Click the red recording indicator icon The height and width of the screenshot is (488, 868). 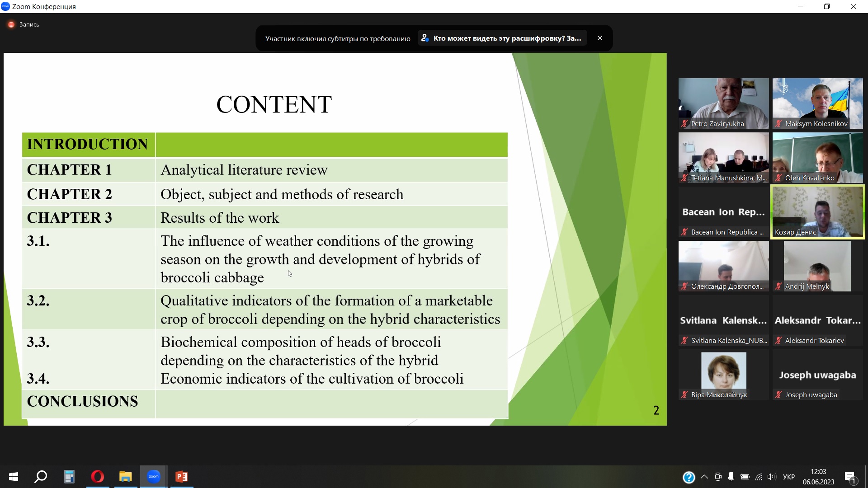pyautogui.click(x=11, y=24)
